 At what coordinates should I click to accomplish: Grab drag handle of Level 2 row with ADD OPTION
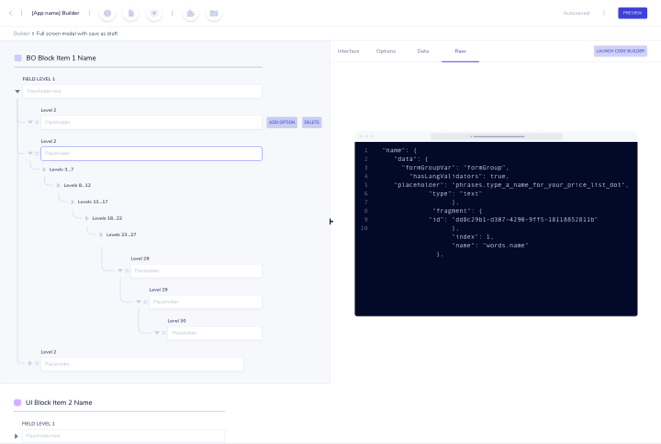pyautogui.click(x=37, y=122)
